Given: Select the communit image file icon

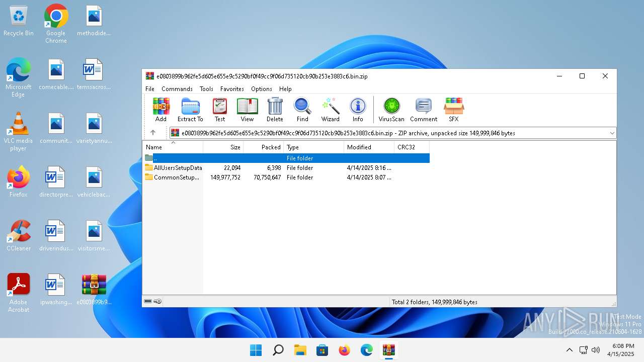Looking at the screenshot, I should click(x=56, y=128).
